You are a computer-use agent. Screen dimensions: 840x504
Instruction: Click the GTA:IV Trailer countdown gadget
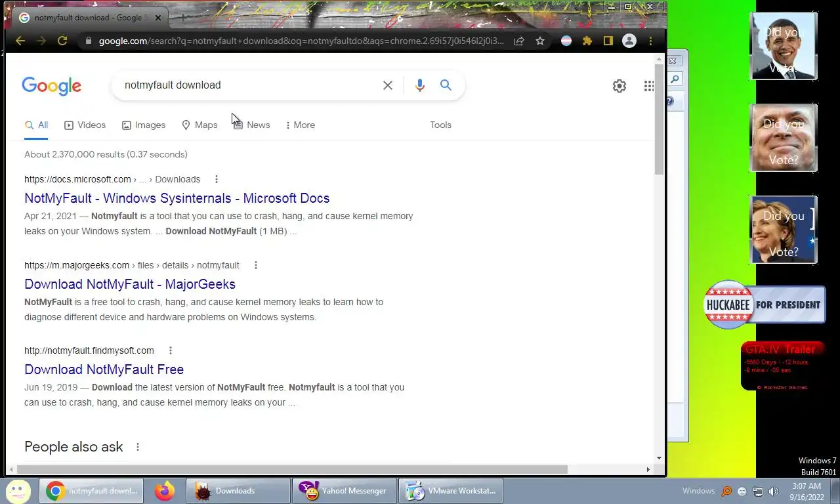[x=782, y=366]
